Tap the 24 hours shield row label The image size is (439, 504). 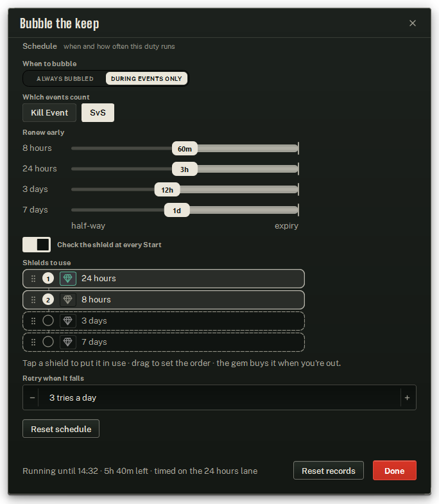(99, 279)
